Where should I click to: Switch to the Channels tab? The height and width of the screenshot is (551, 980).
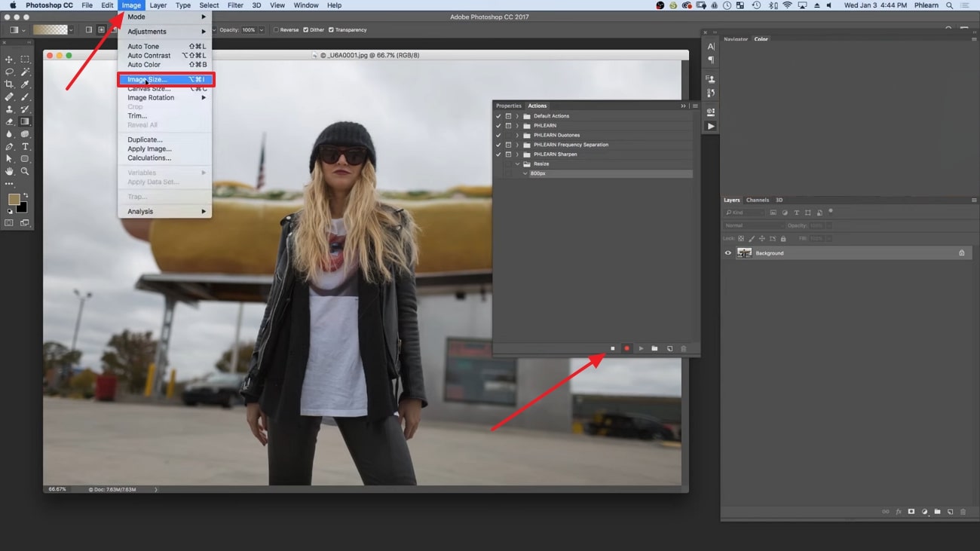[758, 201]
